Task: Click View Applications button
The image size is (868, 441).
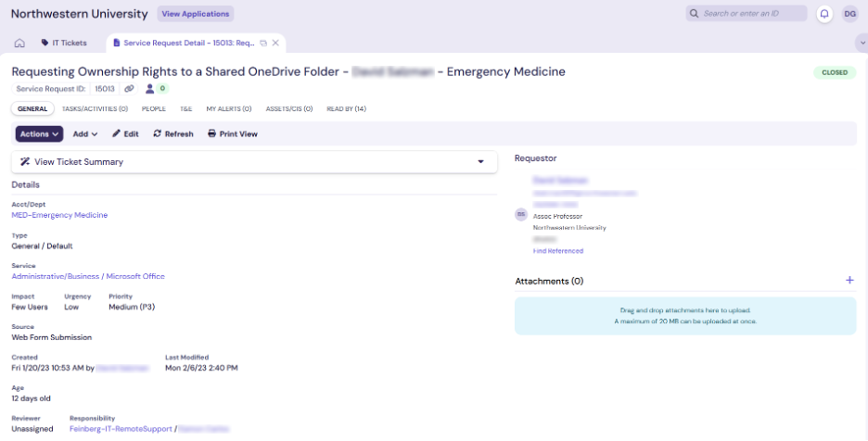Action: click(196, 14)
